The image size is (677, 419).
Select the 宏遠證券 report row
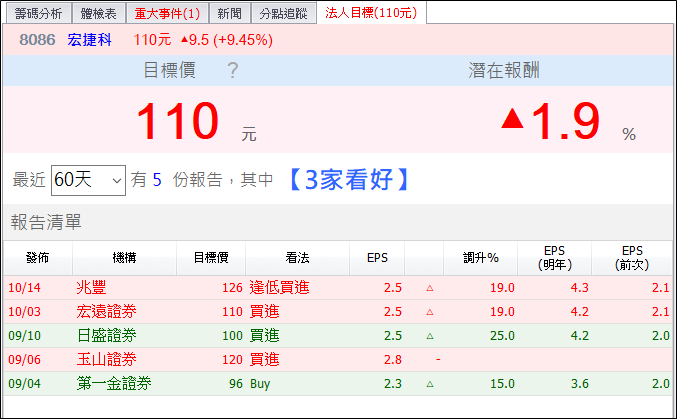point(338,311)
